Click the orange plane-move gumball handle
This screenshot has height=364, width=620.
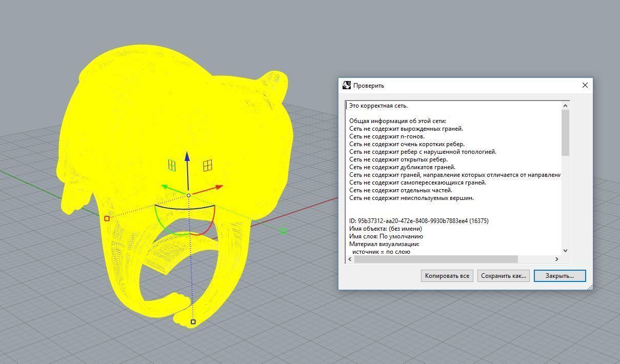tap(208, 165)
